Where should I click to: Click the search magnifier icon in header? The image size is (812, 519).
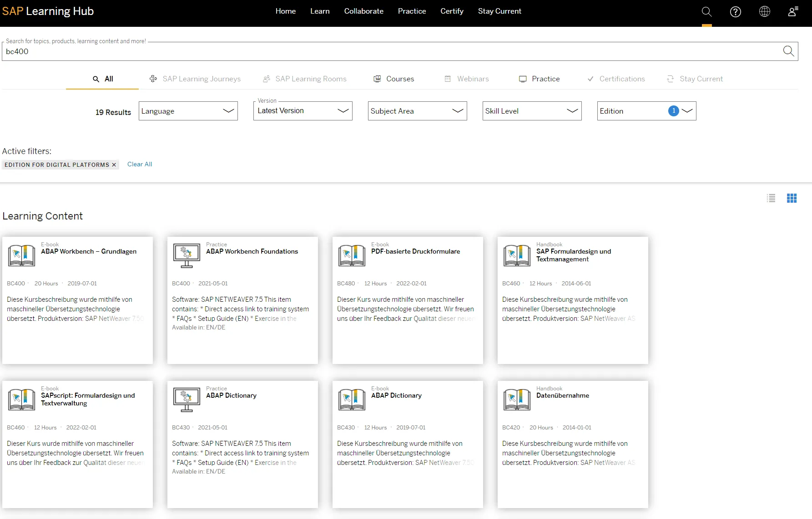click(706, 12)
